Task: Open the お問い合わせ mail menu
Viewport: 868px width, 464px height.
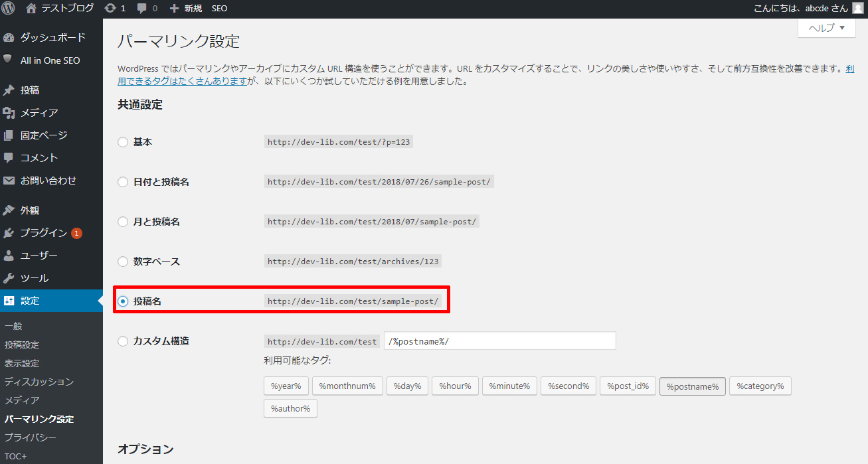Action: (x=48, y=181)
